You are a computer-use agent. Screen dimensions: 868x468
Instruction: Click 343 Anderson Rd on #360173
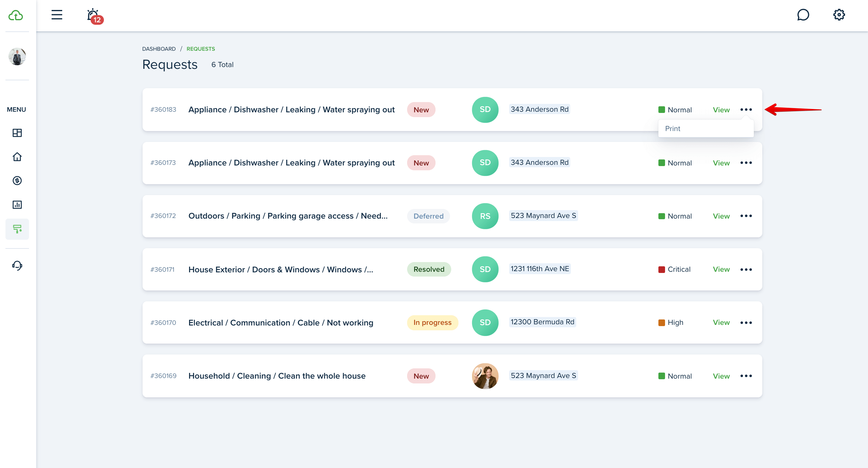[539, 162]
